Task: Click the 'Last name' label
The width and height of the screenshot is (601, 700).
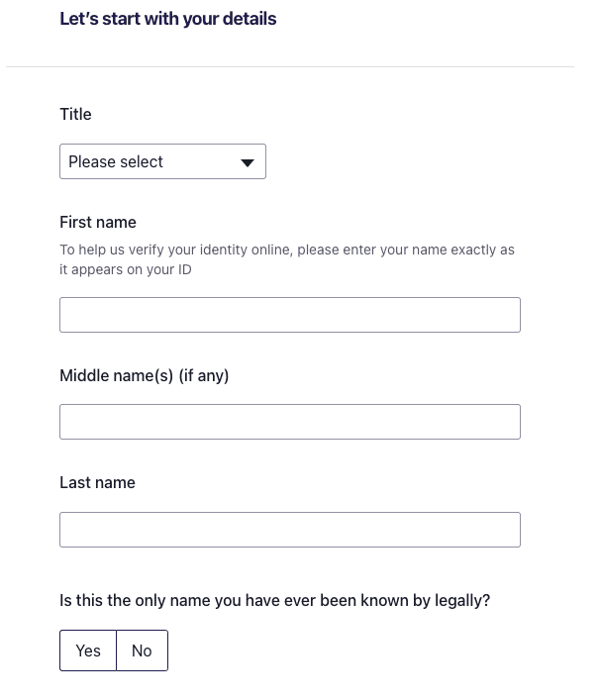Action: point(97,482)
